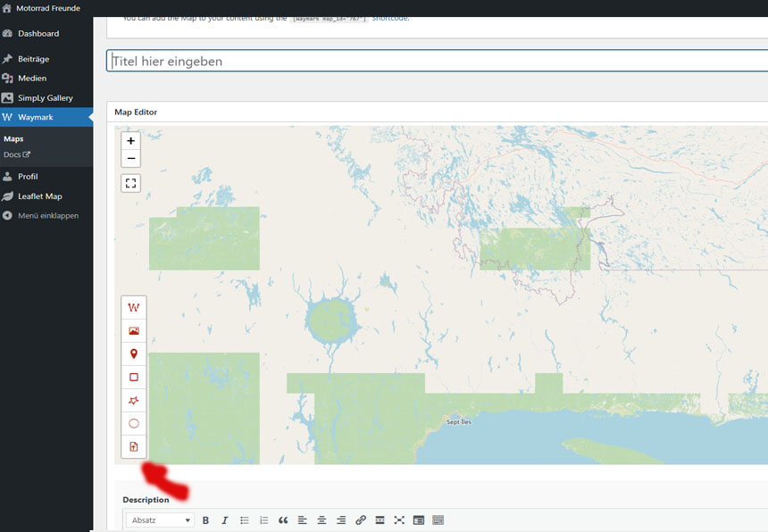This screenshot has width=768, height=532.
Task: Insert a link in Description editor
Action: [361, 520]
